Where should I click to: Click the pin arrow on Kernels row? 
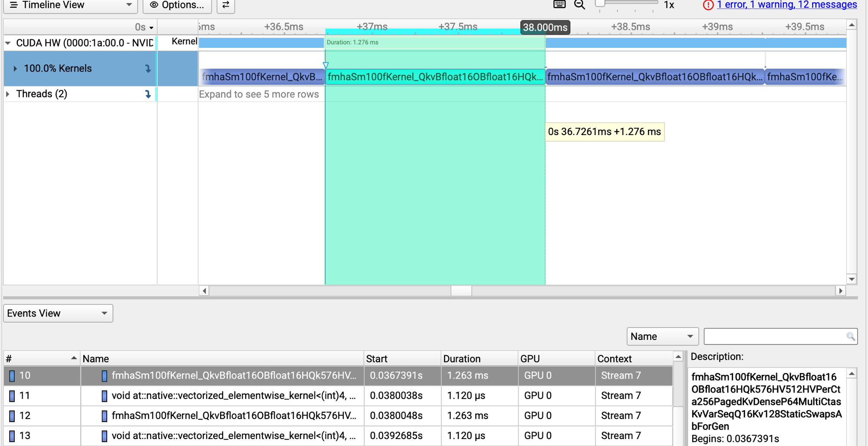pos(148,69)
